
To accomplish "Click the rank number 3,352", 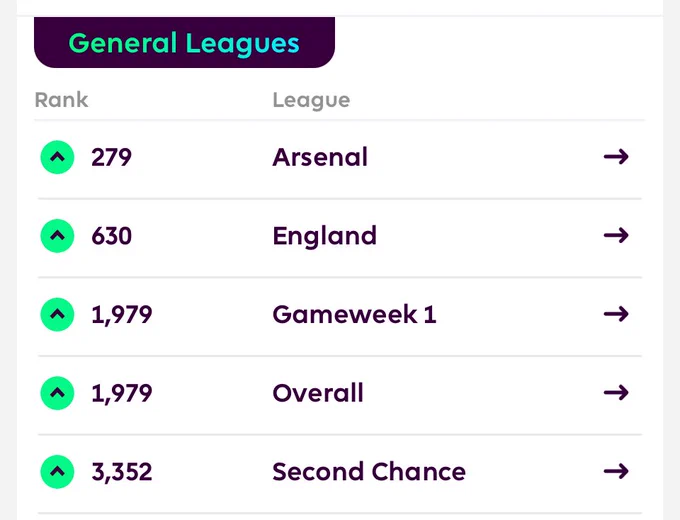I will coord(122,472).
